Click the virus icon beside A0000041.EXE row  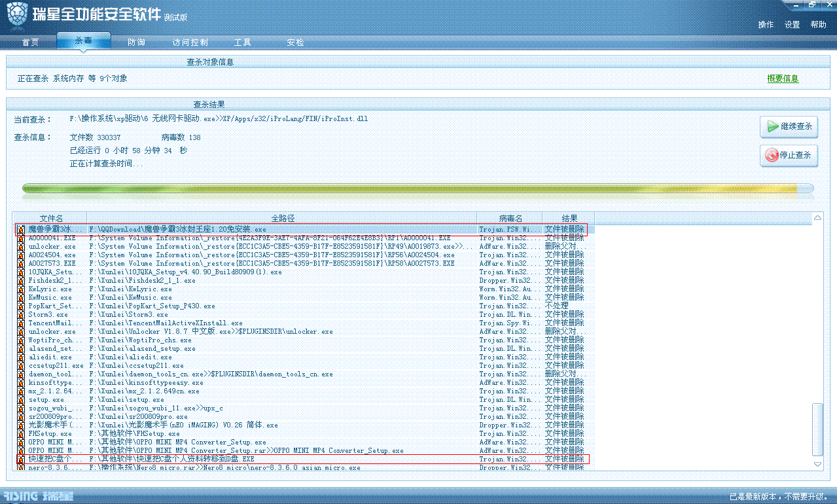tap(21, 238)
